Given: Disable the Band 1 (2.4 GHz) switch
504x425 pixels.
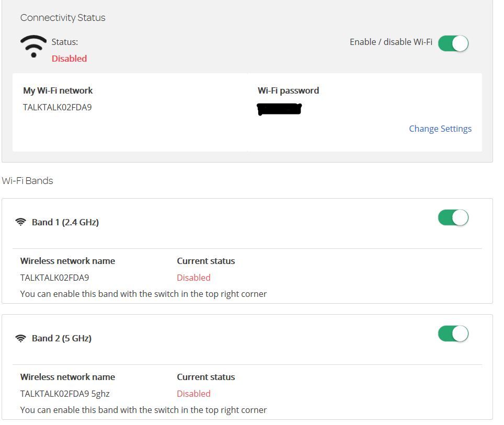Looking at the screenshot, I should pyautogui.click(x=452, y=217).
